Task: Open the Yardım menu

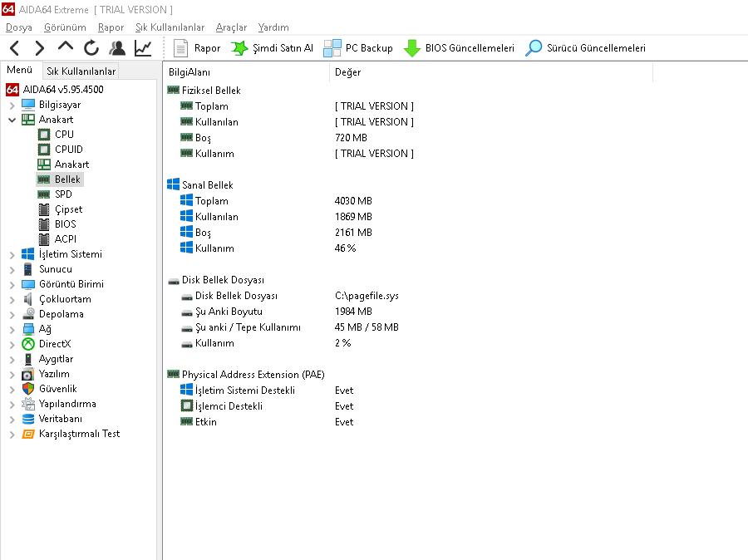Action: (273, 27)
